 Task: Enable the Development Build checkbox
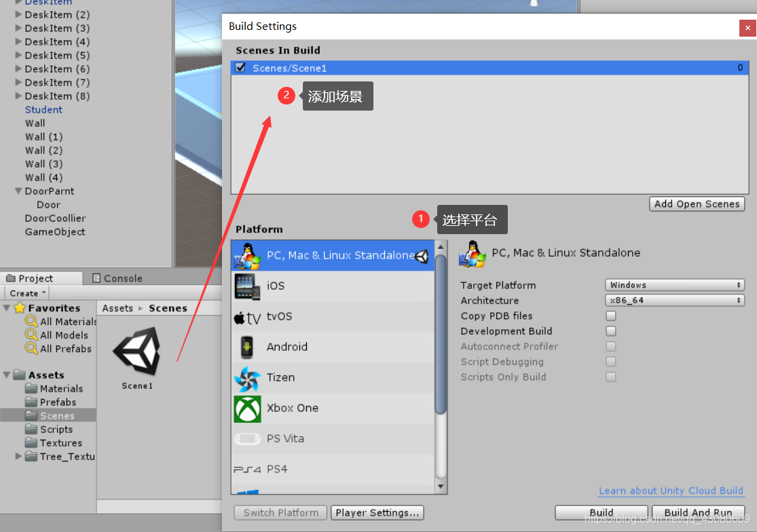[x=611, y=331]
